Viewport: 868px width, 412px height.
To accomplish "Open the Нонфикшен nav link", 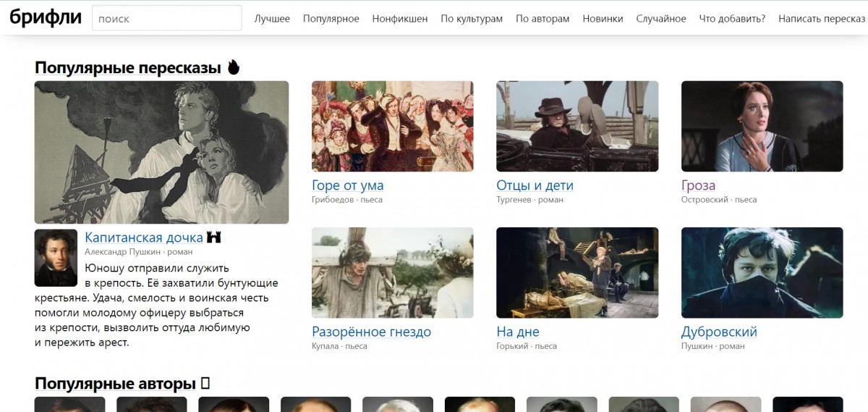I will coord(400,19).
